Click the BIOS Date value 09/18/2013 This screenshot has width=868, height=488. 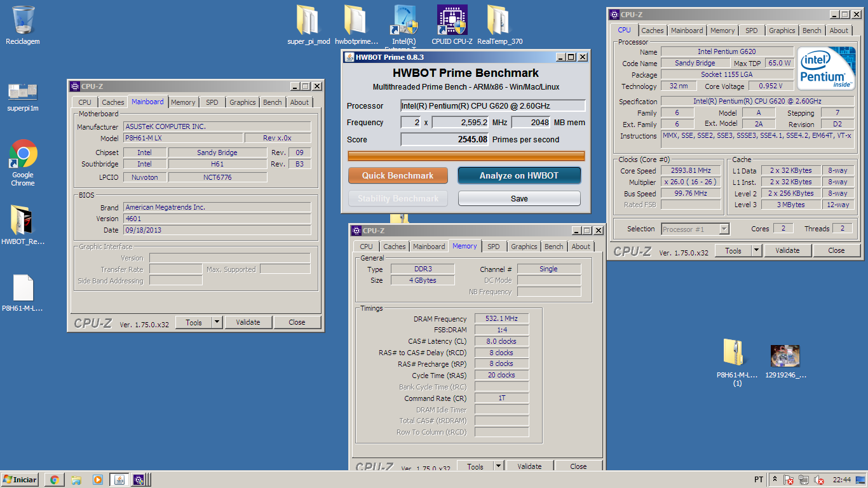(x=217, y=230)
